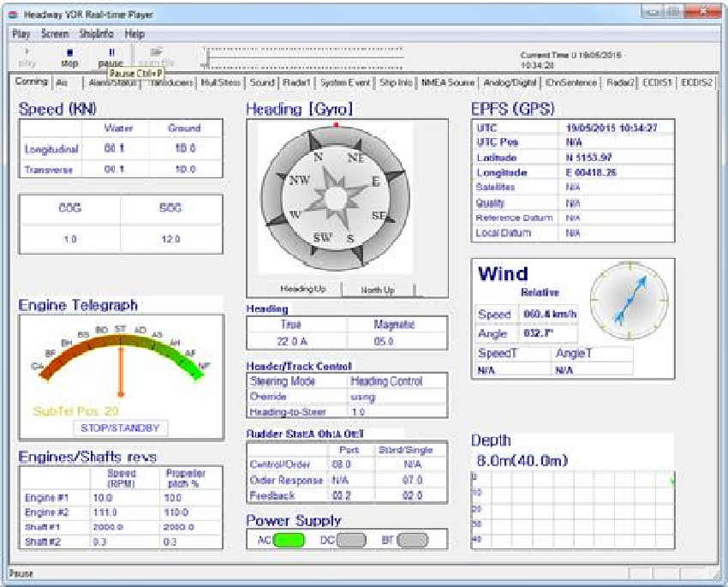Click the stop playback button
This screenshot has height=587, width=728.
69,57
